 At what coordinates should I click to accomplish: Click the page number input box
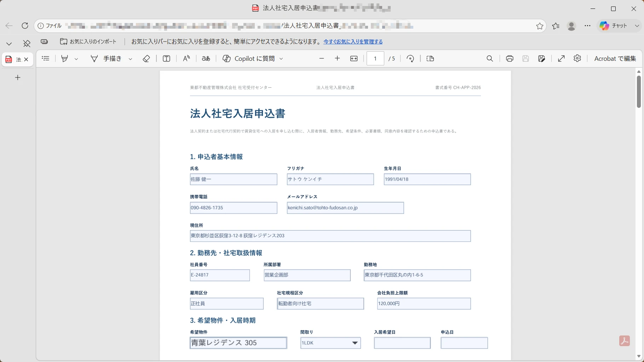tap(375, 58)
